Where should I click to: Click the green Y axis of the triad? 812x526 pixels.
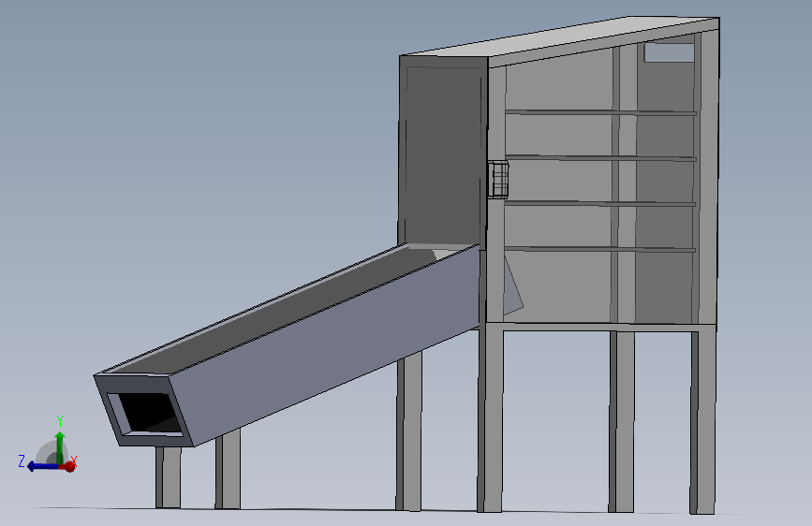pos(60,446)
